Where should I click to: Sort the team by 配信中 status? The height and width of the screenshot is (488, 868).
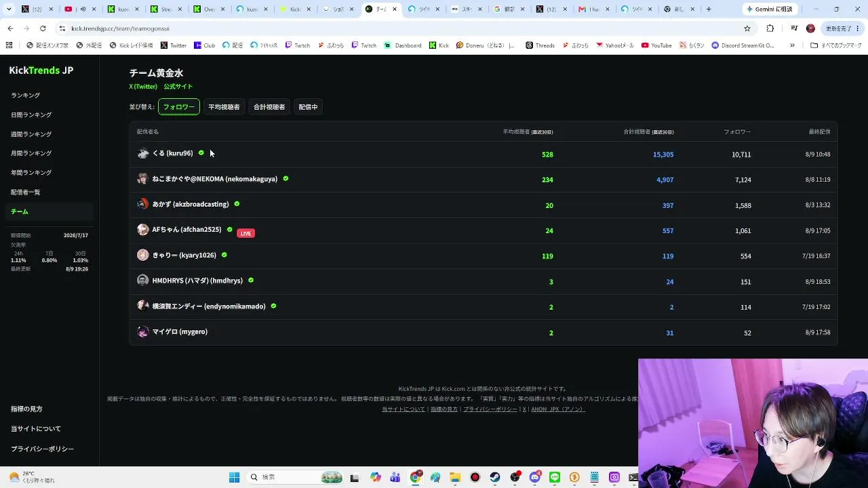[x=308, y=107]
